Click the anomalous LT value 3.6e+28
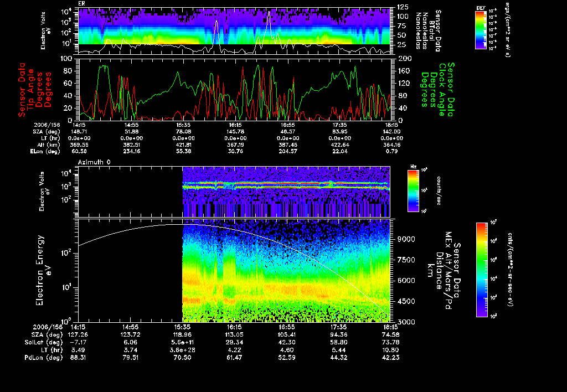Screen dimensions: 567x392 point(183,350)
